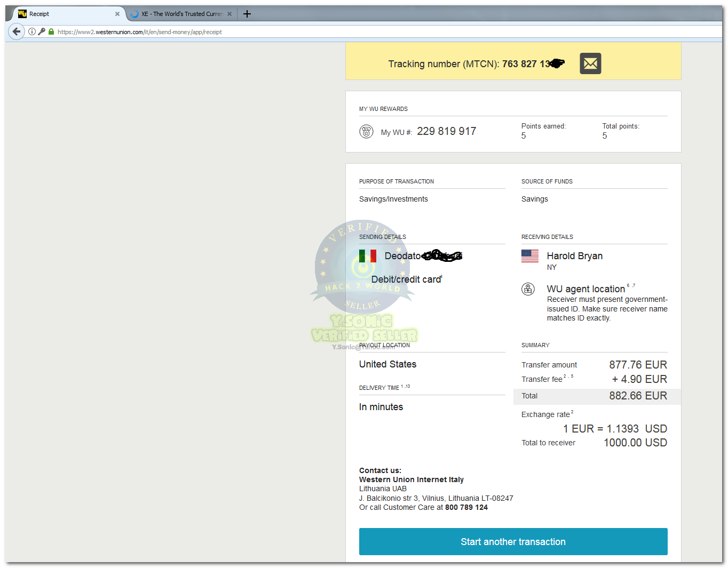This screenshot has height=568, width=728.
Task: Click the US flag icon beside Harold Bryan
Action: [x=530, y=256]
